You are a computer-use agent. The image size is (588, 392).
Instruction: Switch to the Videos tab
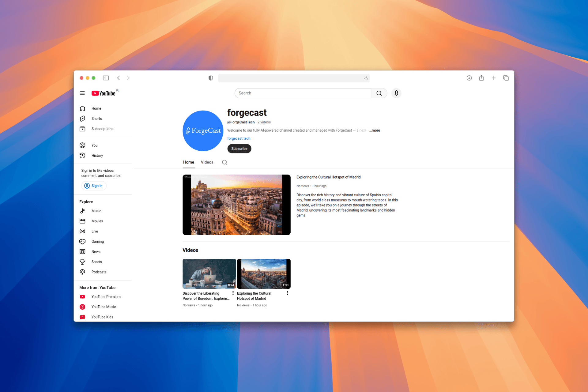pos(207,162)
